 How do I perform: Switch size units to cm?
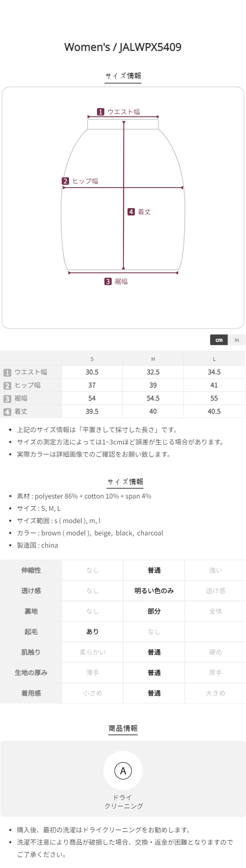[219, 340]
